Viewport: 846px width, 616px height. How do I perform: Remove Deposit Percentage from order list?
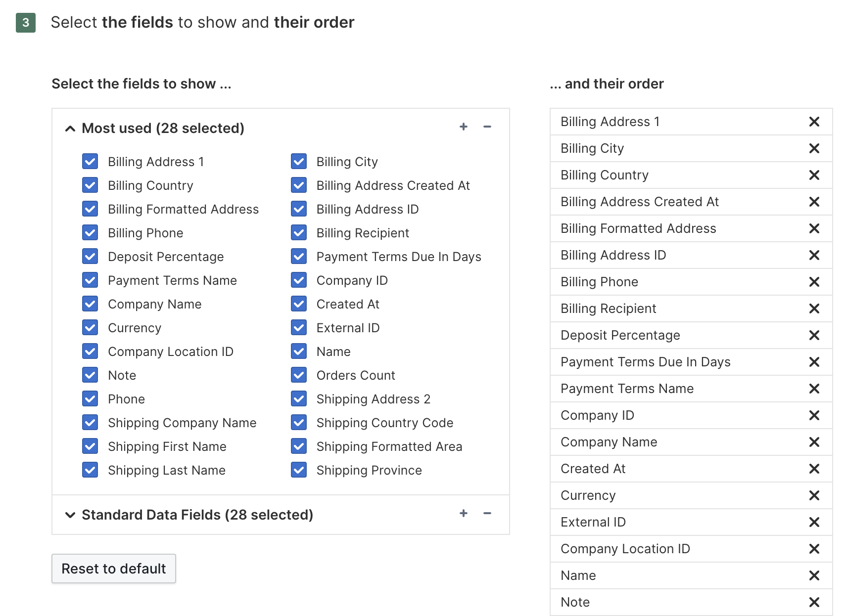(x=814, y=335)
